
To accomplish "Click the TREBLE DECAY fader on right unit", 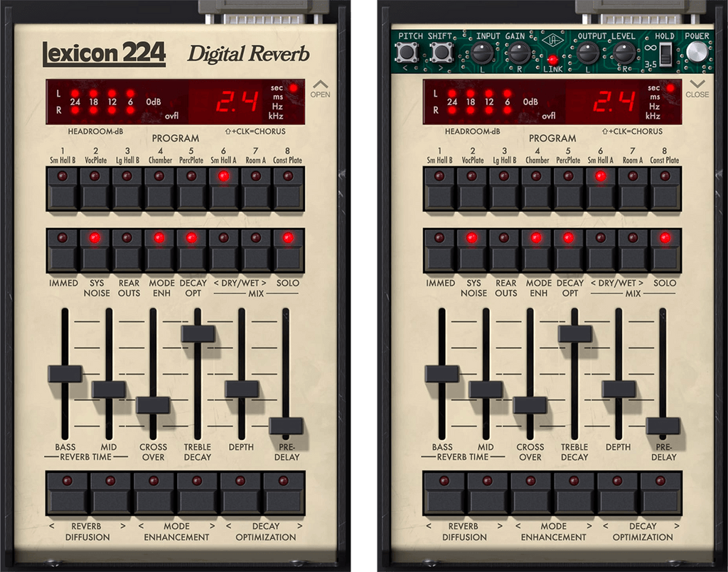I will (x=574, y=334).
